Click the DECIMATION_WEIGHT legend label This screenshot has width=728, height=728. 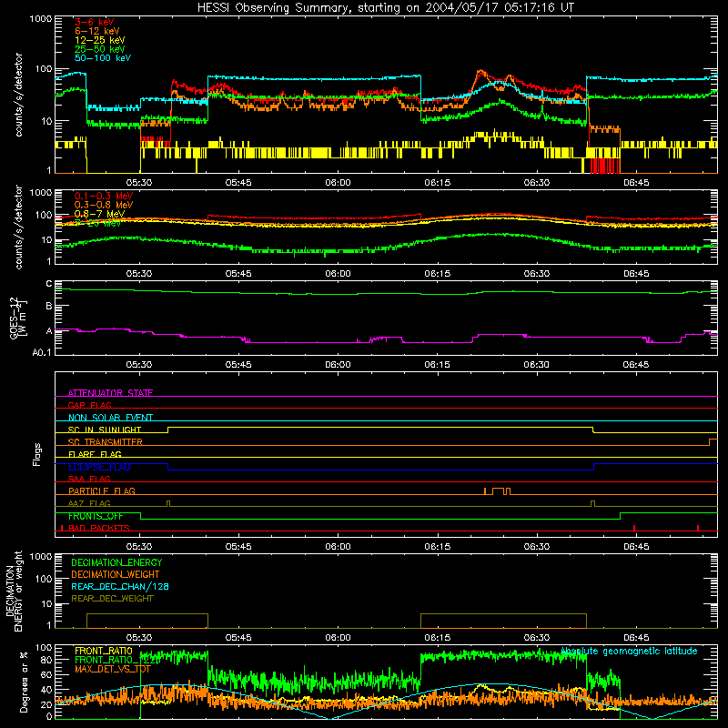pos(116,574)
